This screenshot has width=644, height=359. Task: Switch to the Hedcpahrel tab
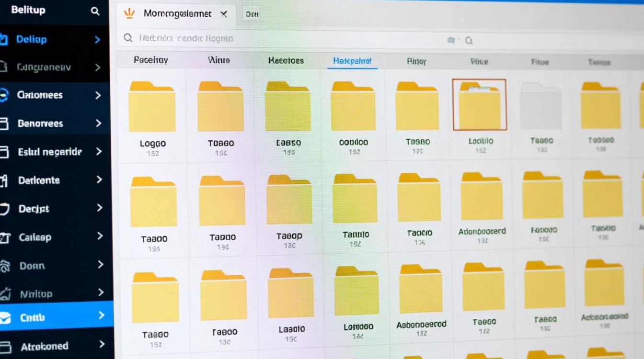[x=352, y=61]
